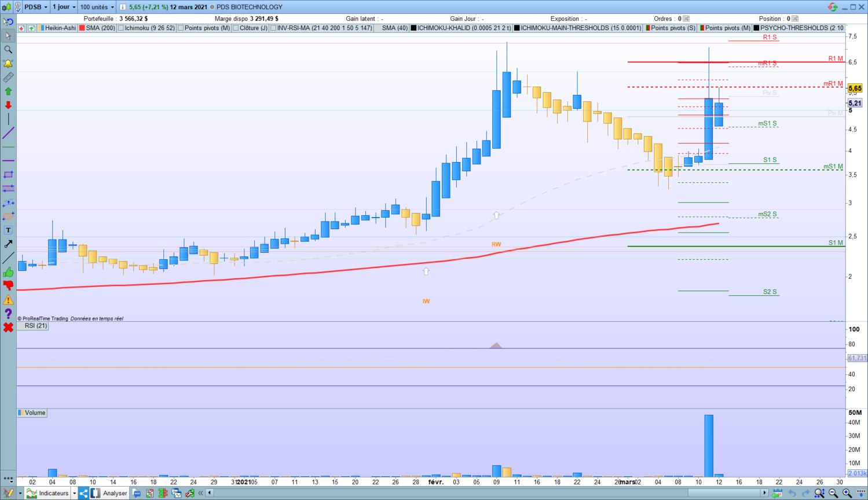Screen dimensions: 868x500
Task: Create a price alert with the bell icon
Action: [x=8, y=64]
